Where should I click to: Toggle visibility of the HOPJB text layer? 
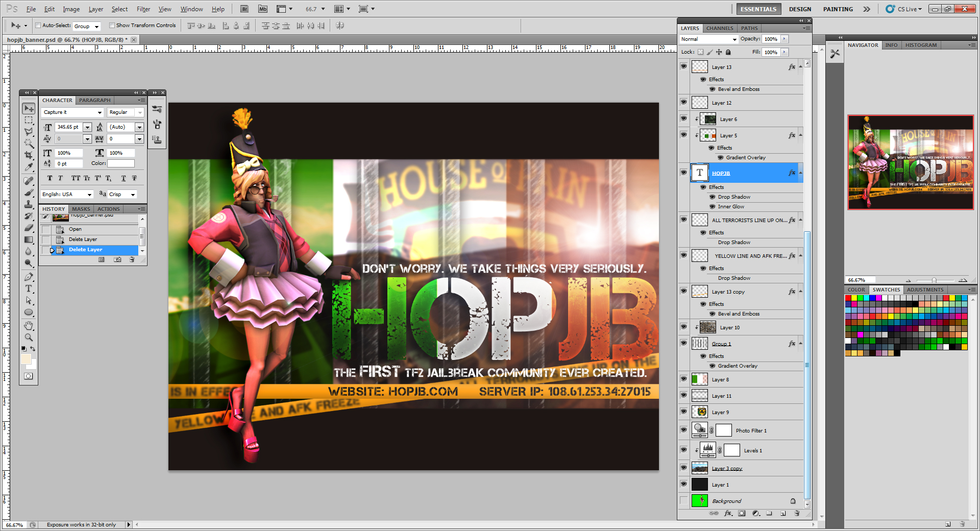(683, 172)
